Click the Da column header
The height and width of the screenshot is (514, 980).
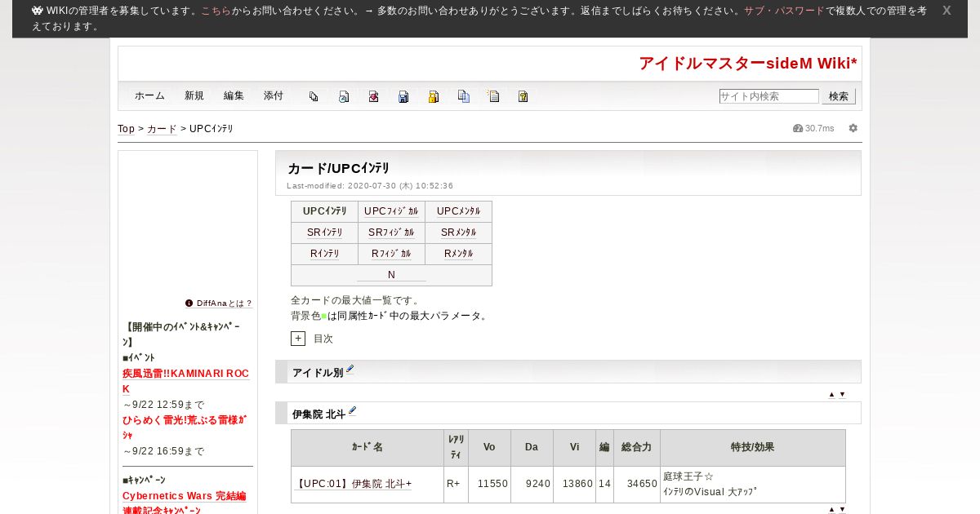(532, 448)
